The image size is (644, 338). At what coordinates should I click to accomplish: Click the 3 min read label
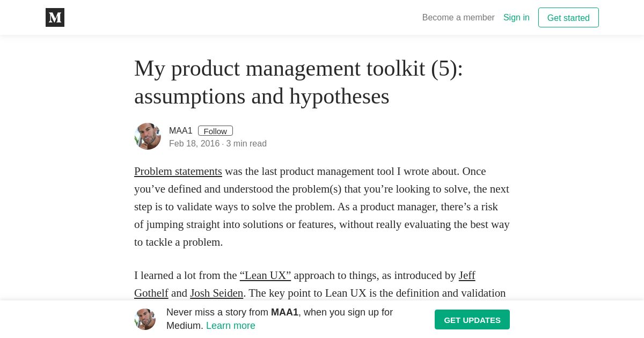click(x=246, y=144)
